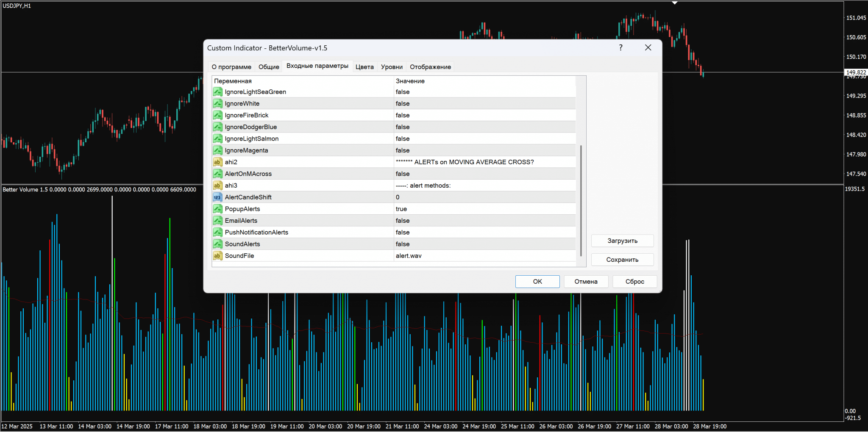This screenshot has height=432, width=868.
Task: Click the question mark help icon
Action: point(620,48)
